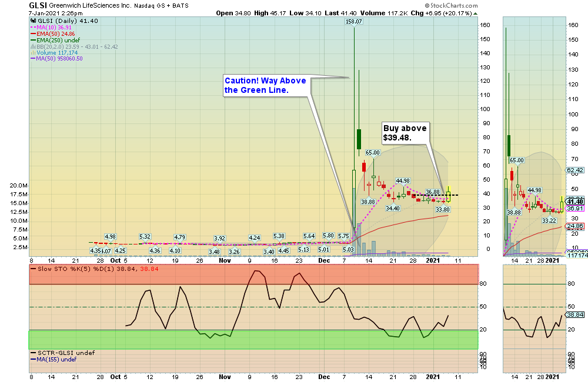Click the 3.48 low price label
The height and width of the screenshot is (382, 588).
[x=215, y=252]
